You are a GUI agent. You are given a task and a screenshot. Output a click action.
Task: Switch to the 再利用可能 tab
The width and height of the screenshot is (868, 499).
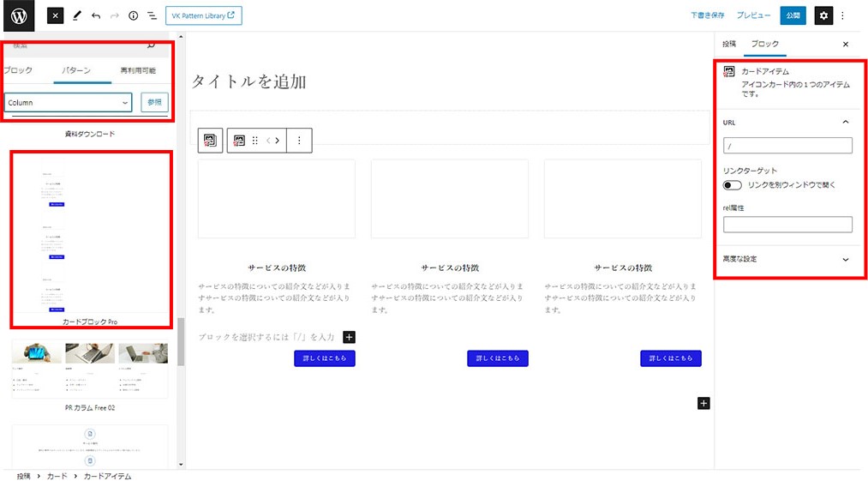pos(138,70)
